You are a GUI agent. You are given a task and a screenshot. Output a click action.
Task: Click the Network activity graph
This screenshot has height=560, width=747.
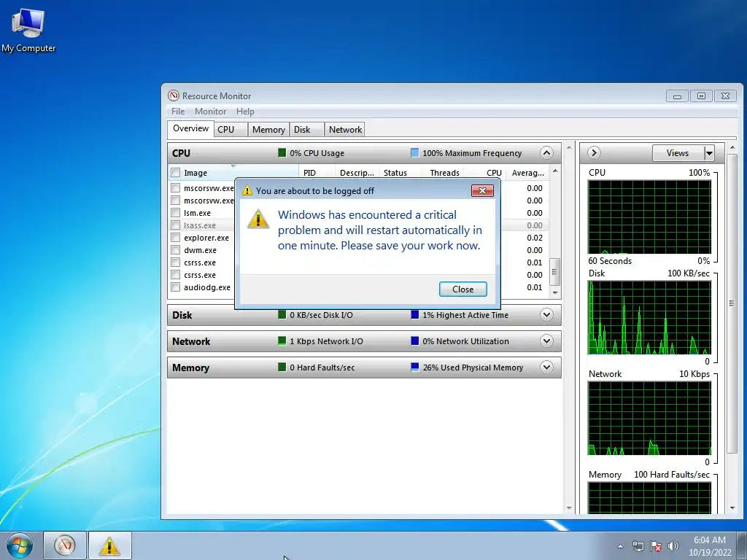[649, 418]
